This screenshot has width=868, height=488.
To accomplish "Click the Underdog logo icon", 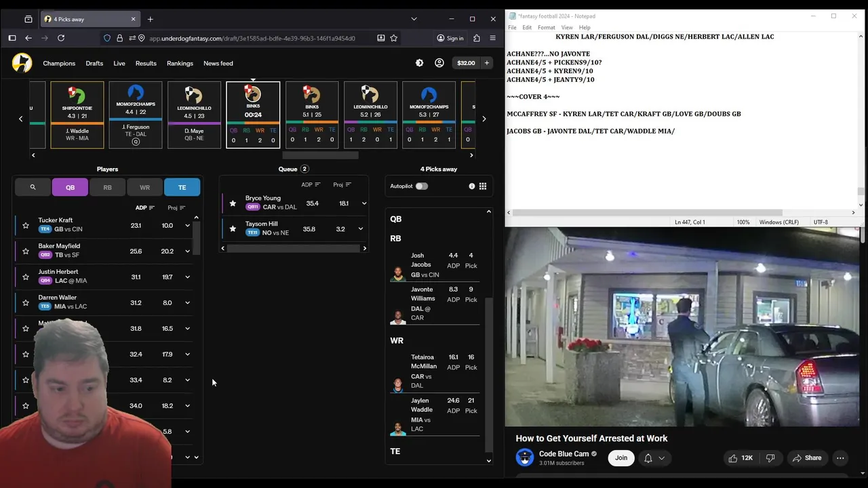I will coord(22,63).
